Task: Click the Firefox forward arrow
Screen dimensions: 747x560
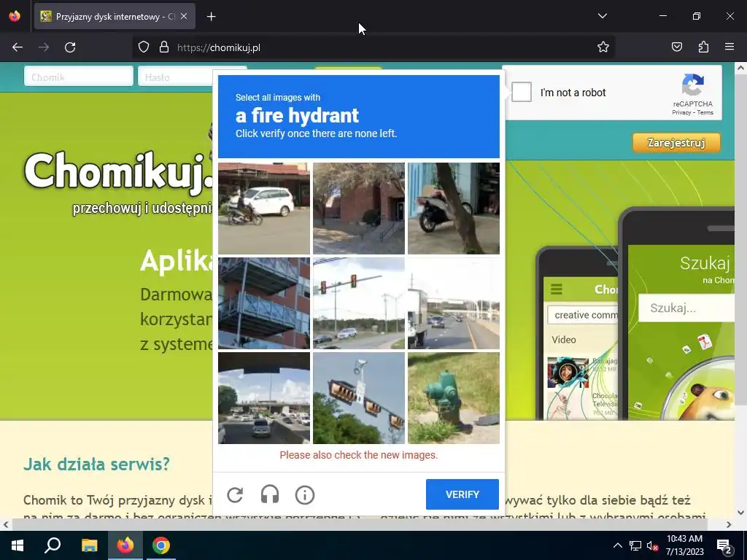Action: [44, 47]
